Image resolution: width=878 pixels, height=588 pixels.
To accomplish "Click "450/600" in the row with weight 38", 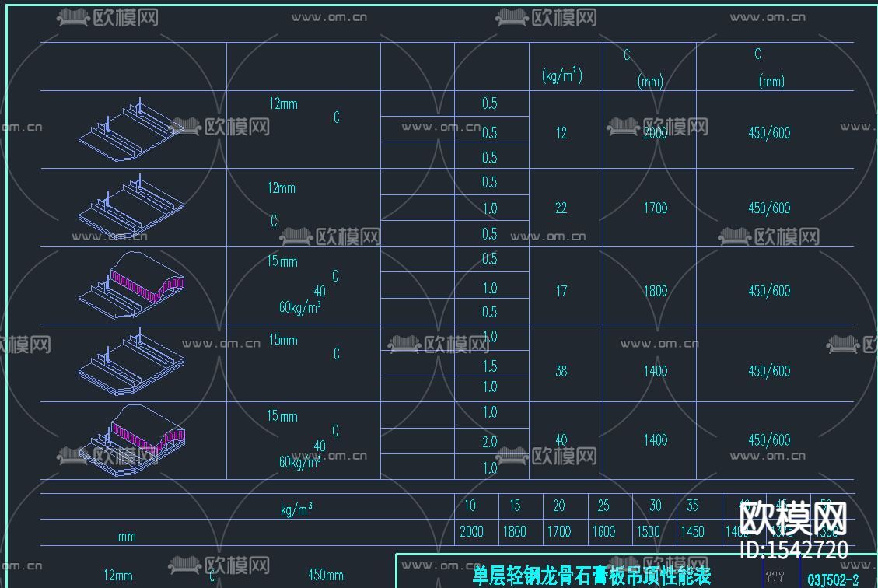I will pyautogui.click(x=769, y=371).
